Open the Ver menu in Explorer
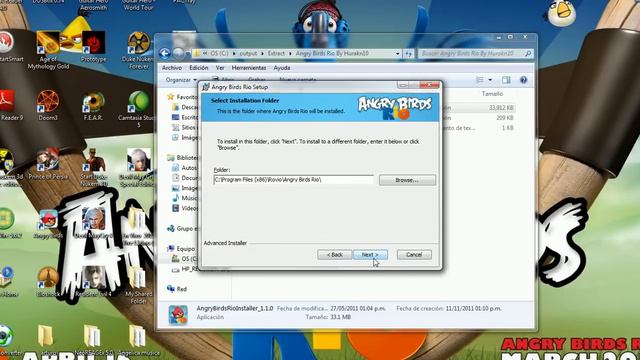The width and height of the screenshot is (640, 360). (220, 68)
